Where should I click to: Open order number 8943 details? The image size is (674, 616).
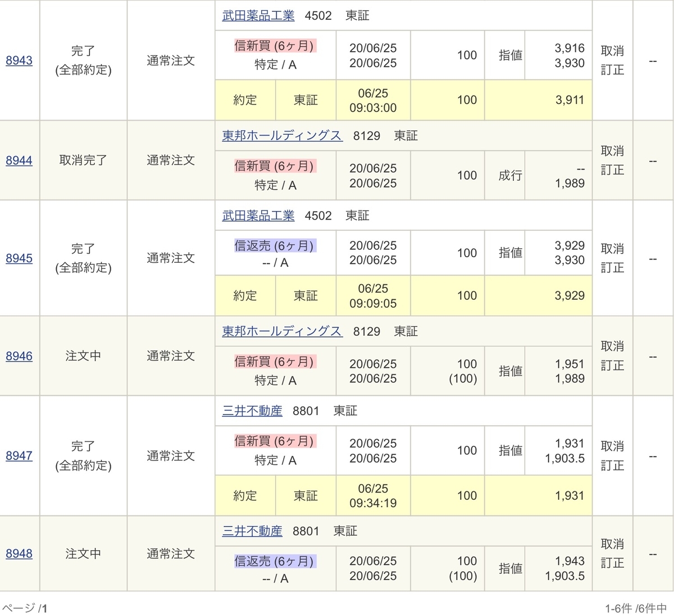19,61
